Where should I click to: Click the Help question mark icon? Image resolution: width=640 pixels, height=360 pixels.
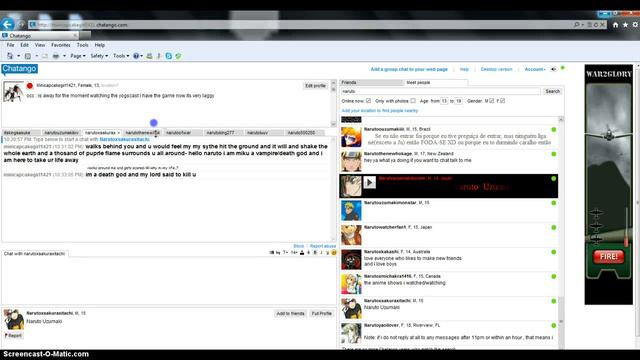pyautogui.click(x=136, y=56)
